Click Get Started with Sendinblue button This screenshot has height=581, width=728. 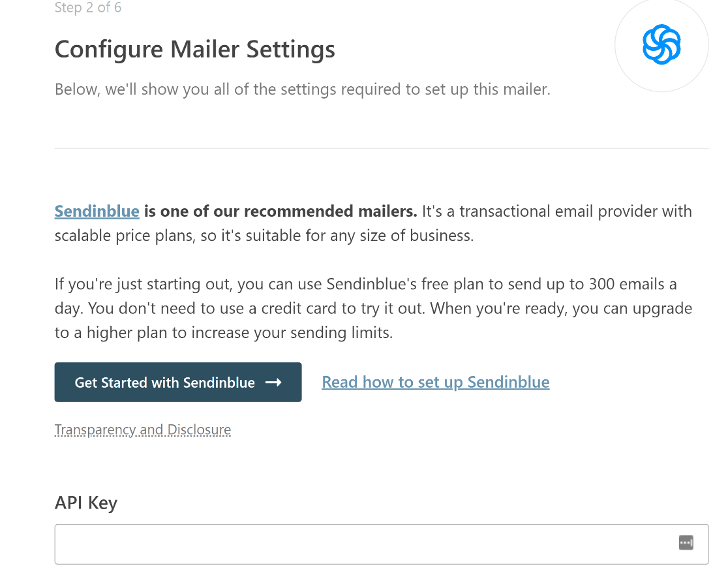tap(178, 382)
